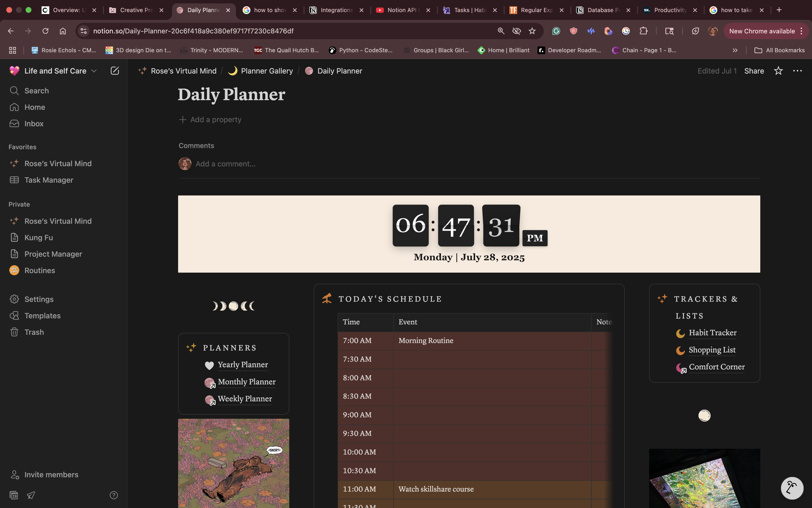Viewport: 812px width, 508px height.
Task: Select the 9:00 AM time cell
Action: 365,415
